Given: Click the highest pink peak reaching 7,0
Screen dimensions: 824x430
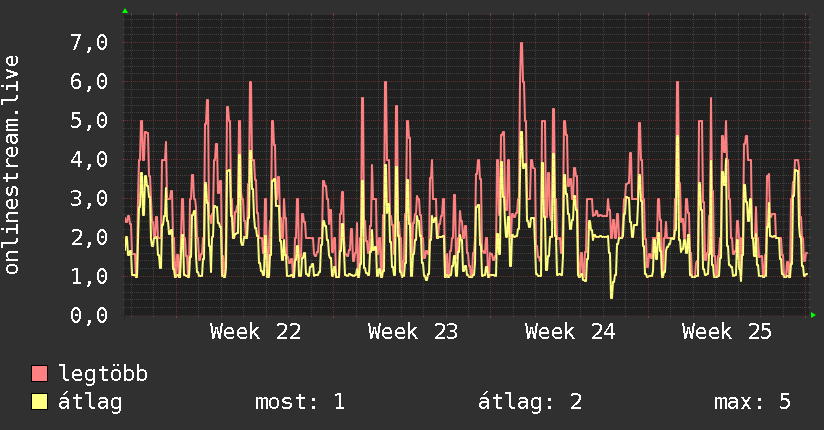Looking at the screenshot, I should [521, 44].
